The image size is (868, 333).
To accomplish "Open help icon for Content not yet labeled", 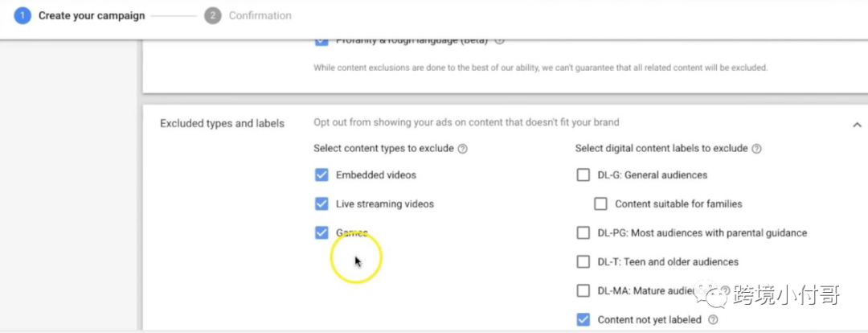I will click(x=713, y=319).
